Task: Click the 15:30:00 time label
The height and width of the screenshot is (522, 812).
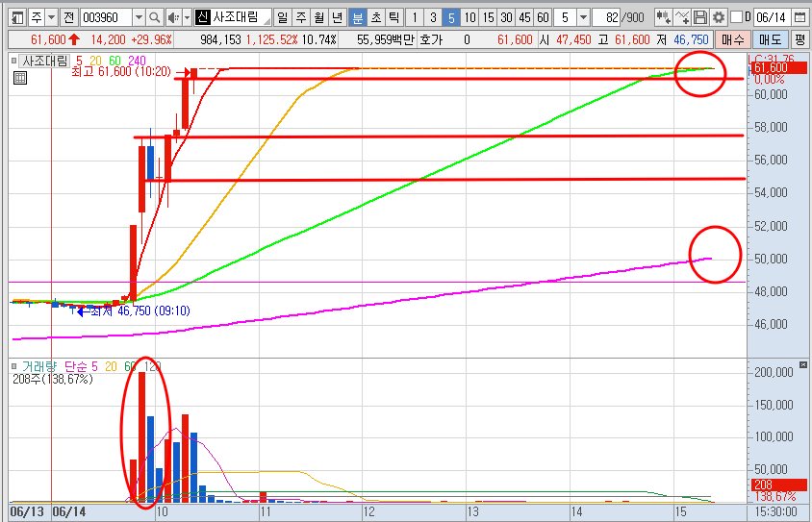Action: [x=775, y=511]
